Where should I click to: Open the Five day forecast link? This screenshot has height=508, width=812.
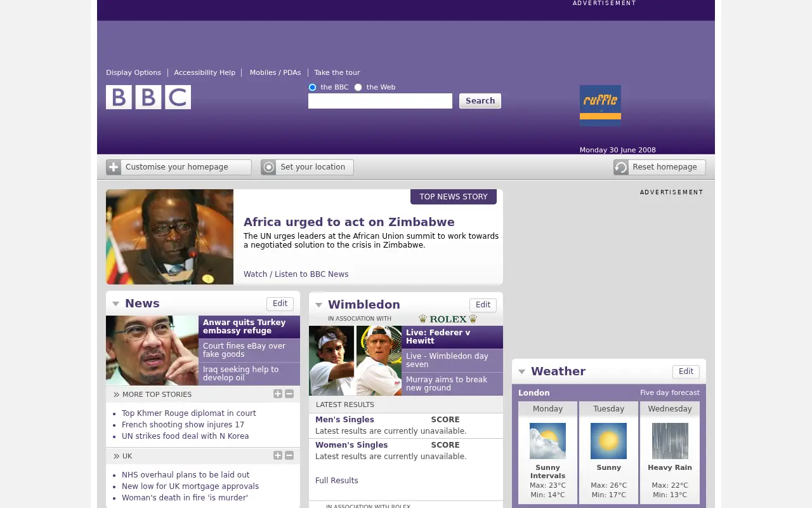670,392
